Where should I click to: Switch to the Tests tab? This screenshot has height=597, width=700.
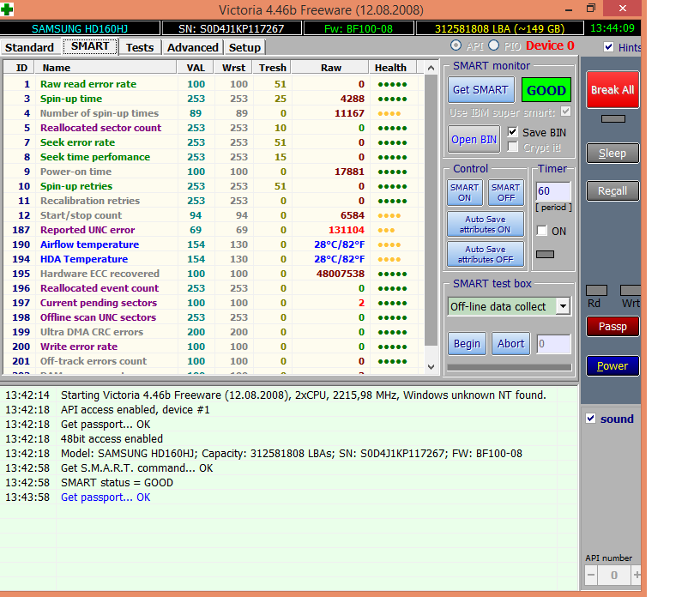pos(140,47)
